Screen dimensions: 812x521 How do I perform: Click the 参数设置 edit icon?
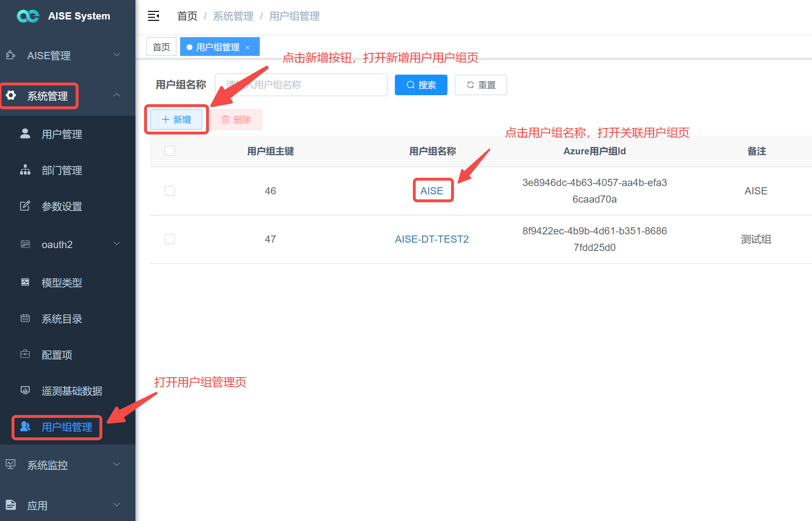pyautogui.click(x=25, y=206)
